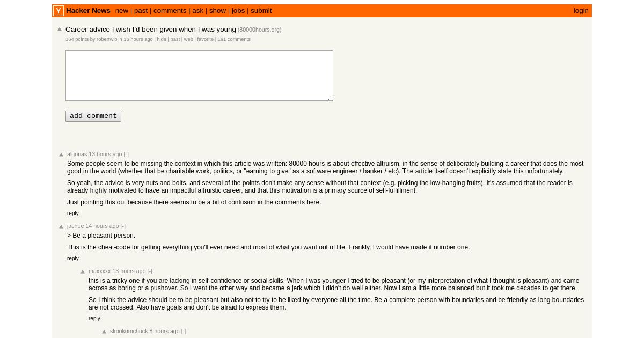Upvote skookumchuck's comment
This screenshot has width=644, height=338.
(x=104, y=332)
